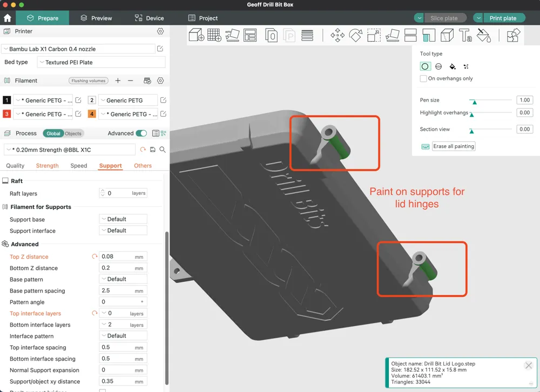Screen dimensions: 540x392
Task: Select the Scale tool icon
Action: pyautogui.click(x=374, y=35)
